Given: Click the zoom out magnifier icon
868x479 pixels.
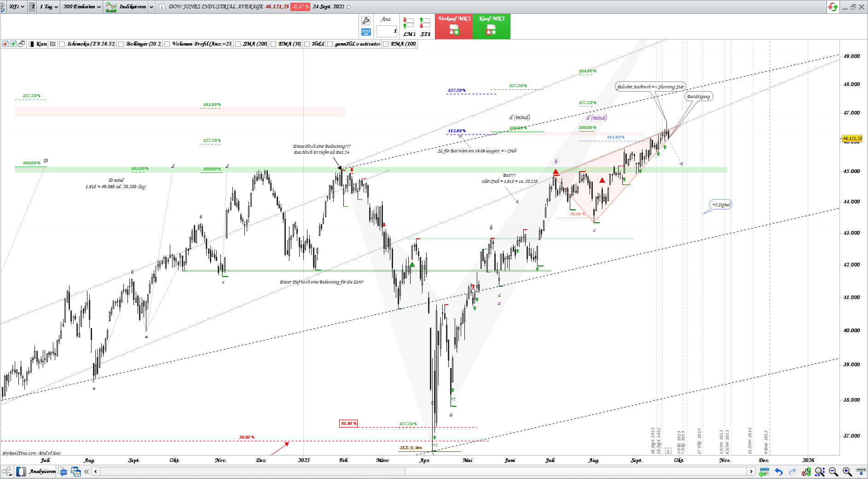Looking at the screenshot, I should click(x=833, y=472).
